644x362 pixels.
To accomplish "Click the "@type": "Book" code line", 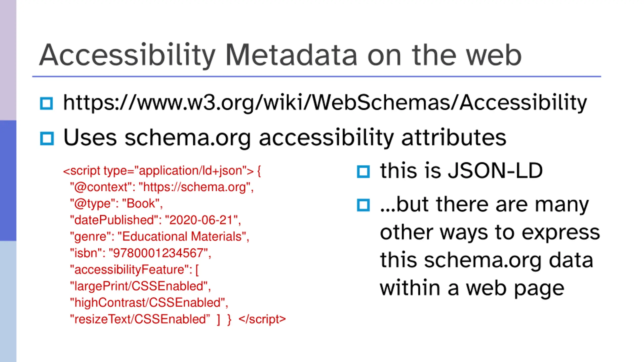I will tap(116, 204).
